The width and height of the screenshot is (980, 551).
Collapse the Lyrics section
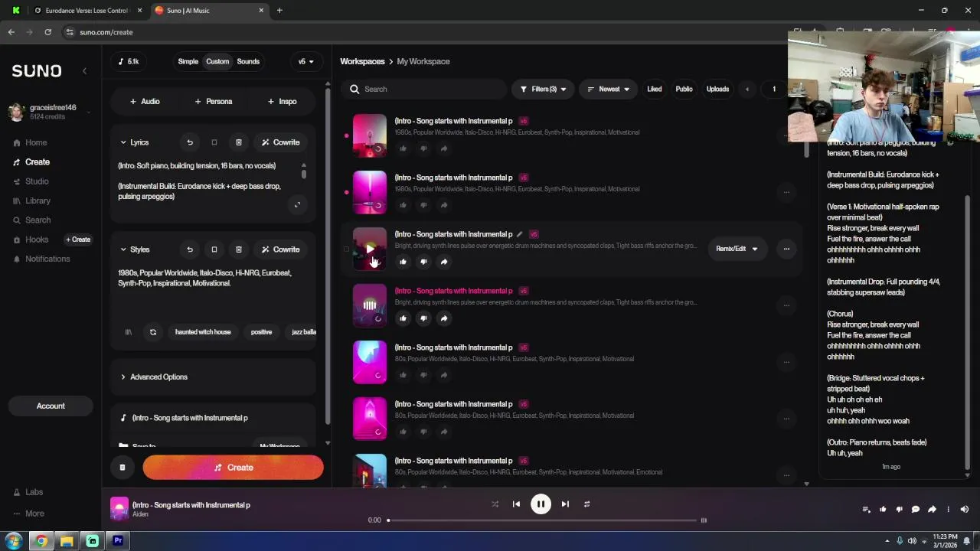pos(134,142)
